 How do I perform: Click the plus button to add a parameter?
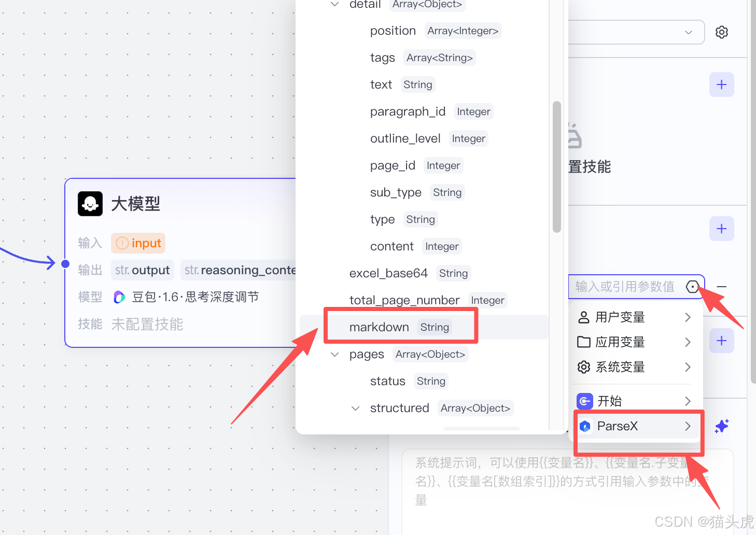tap(721, 229)
